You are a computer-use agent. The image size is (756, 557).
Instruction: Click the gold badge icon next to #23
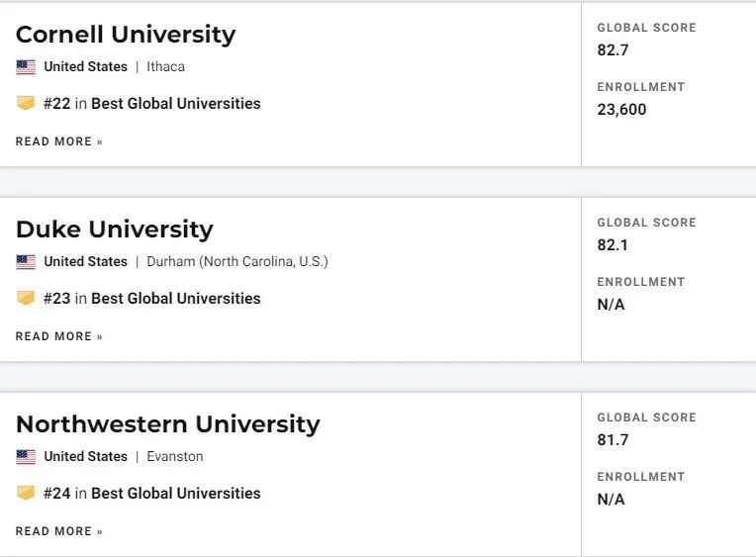click(x=26, y=298)
